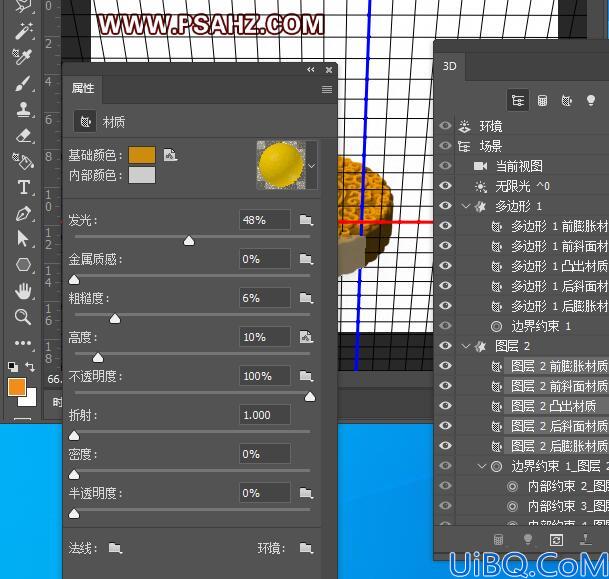609x579 pixels.
Task: Filter 3D panel by materials
Action: [x=567, y=101]
